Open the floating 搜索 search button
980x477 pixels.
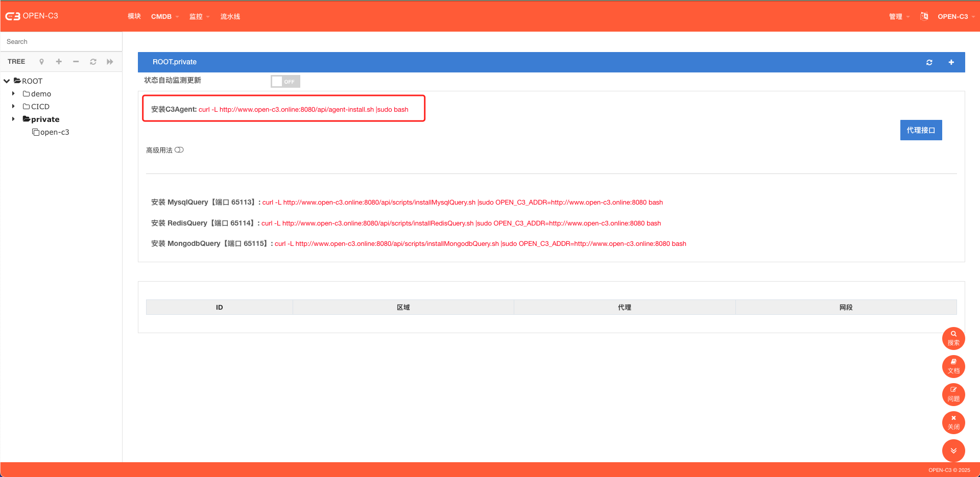coord(953,338)
